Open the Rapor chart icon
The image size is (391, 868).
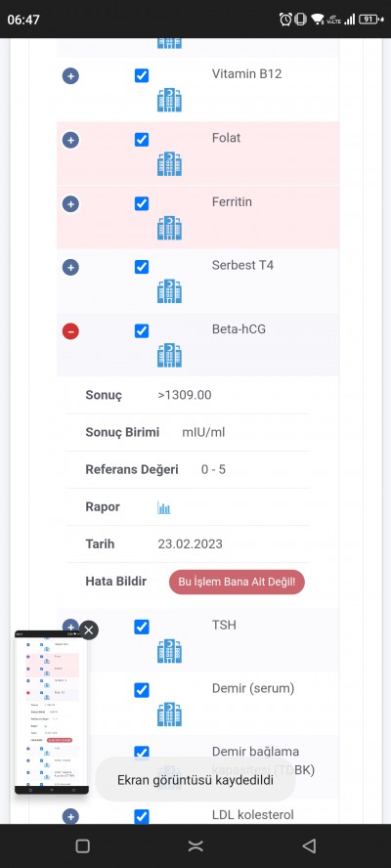tap(164, 507)
